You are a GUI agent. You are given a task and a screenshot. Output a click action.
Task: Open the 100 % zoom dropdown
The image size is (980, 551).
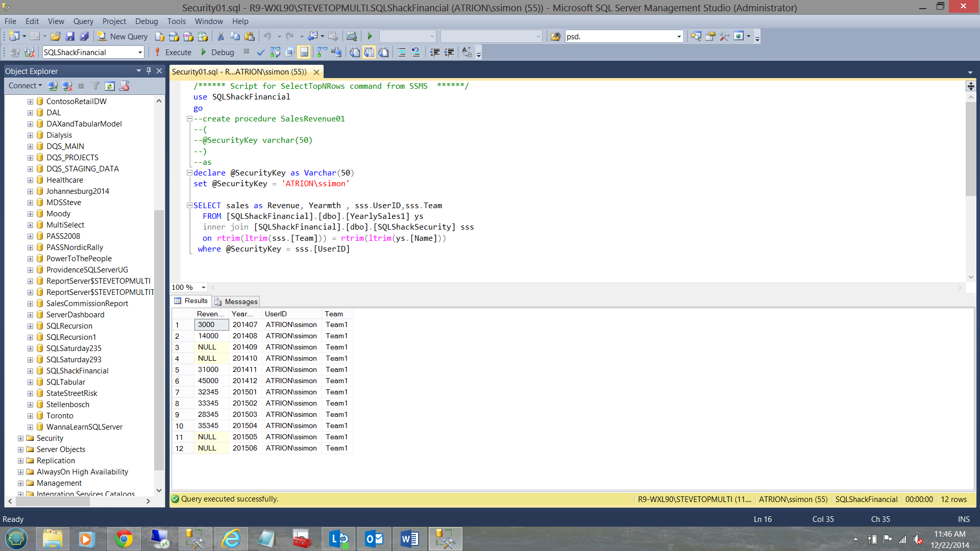pyautogui.click(x=203, y=288)
